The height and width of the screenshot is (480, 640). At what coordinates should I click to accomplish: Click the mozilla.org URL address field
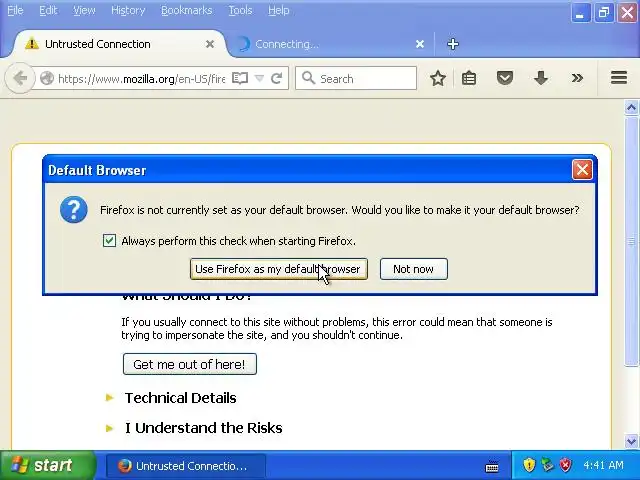[x=142, y=78]
